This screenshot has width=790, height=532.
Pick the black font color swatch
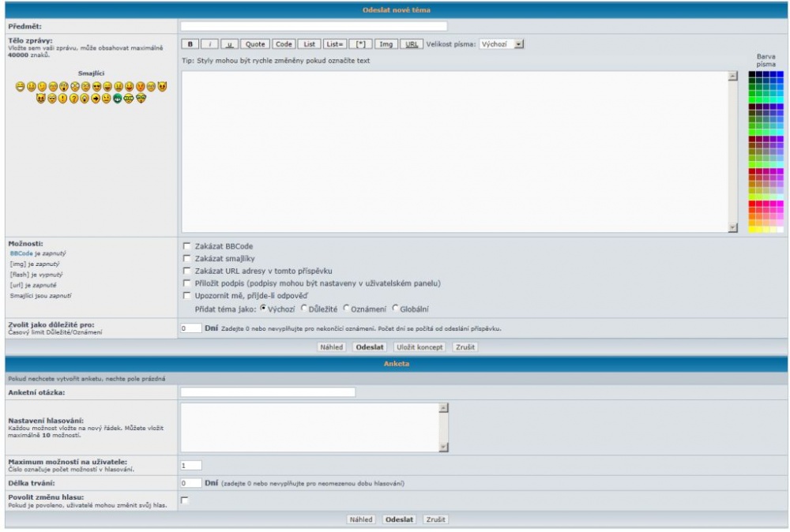[x=752, y=74]
